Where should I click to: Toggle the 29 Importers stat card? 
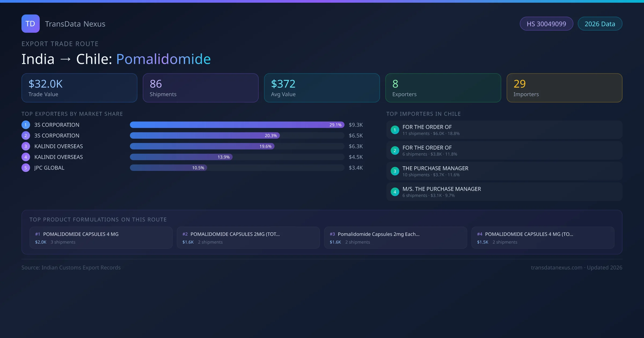(x=564, y=88)
